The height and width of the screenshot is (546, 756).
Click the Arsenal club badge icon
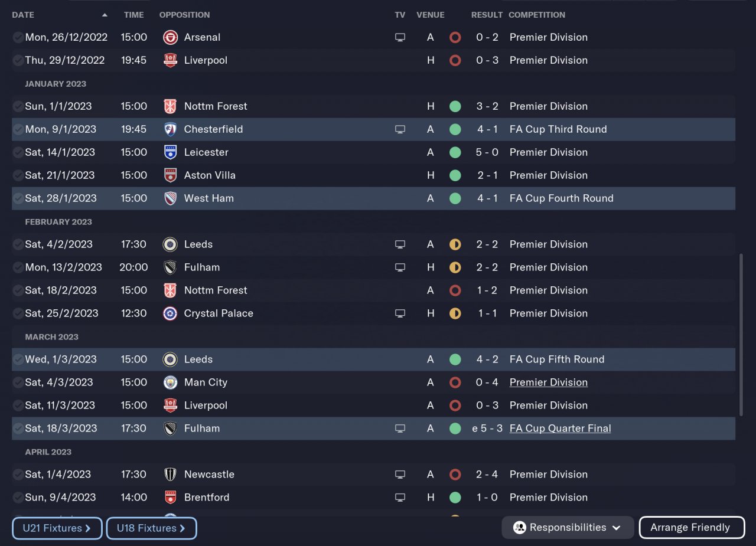[170, 37]
